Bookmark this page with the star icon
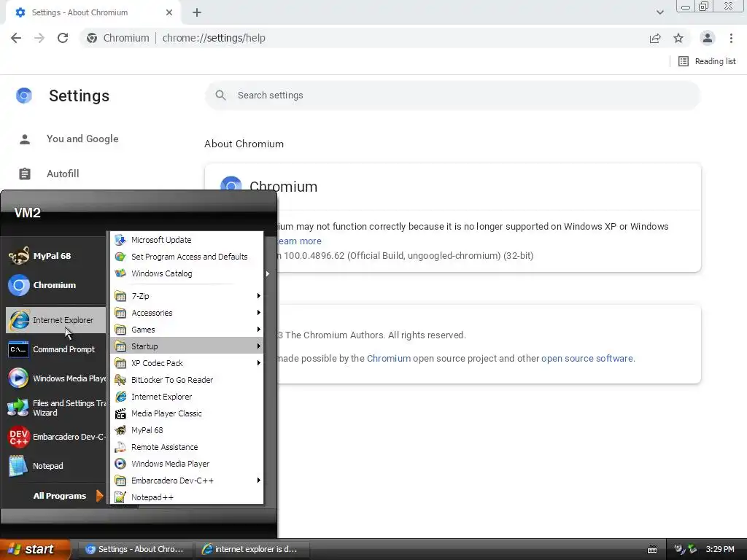This screenshot has width=747, height=560. [678, 38]
